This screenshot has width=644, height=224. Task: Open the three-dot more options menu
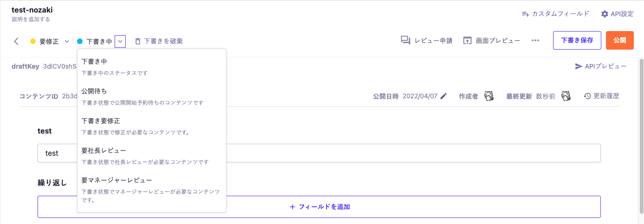click(x=535, y=40)
